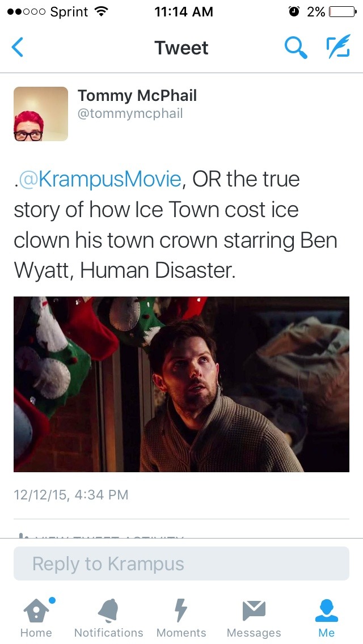Select the Me profile tab

point(327,617)
